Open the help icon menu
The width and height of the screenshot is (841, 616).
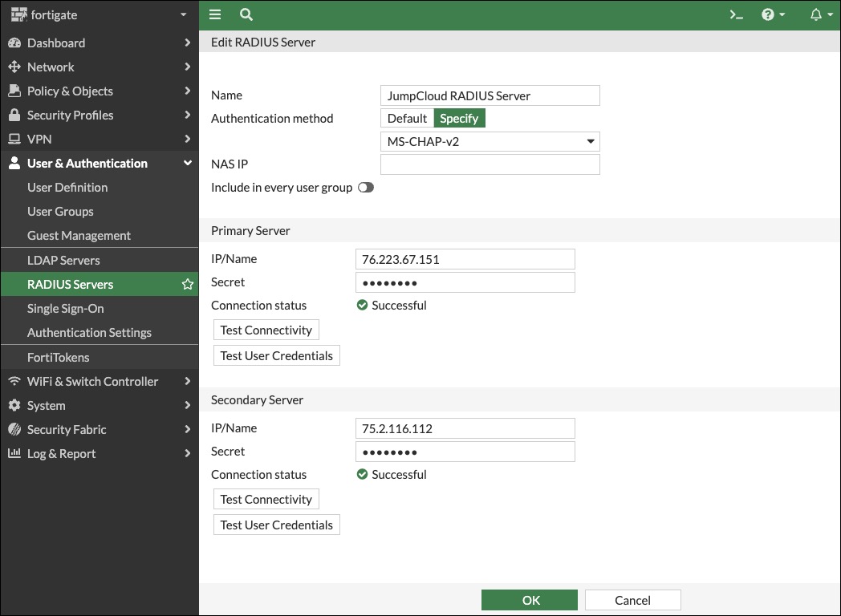769,14
